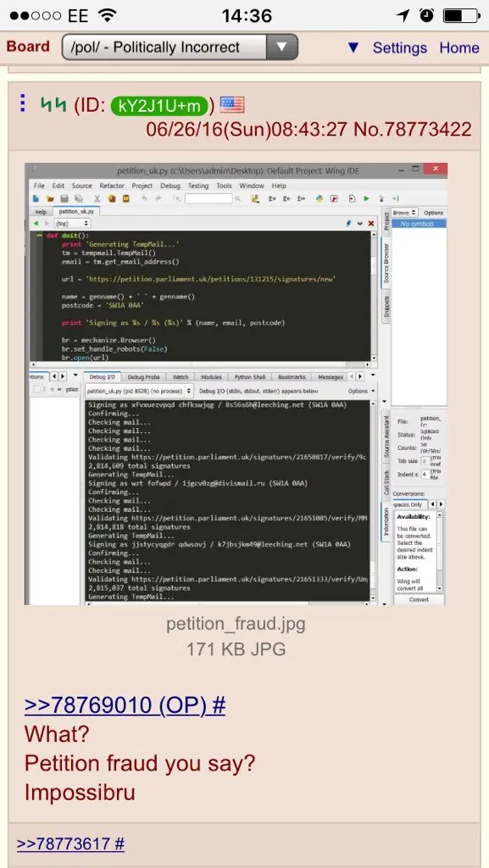Tap the location arrow status icon
The width and height of the screenshot is (489, 868).
[x=403, y=15]
